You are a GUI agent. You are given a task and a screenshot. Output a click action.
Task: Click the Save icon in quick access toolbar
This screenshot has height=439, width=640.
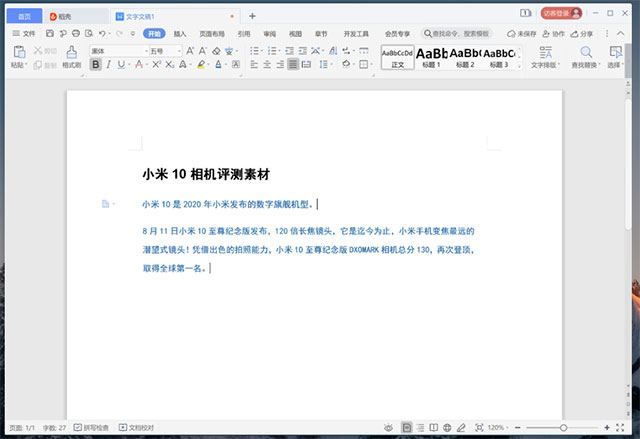click(x=48, y=33)
